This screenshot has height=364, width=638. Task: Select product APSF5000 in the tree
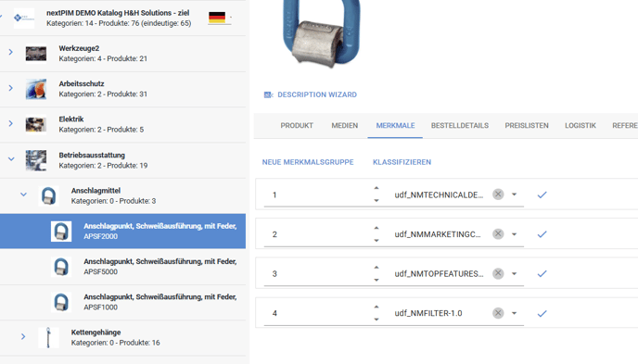(123, 267)
